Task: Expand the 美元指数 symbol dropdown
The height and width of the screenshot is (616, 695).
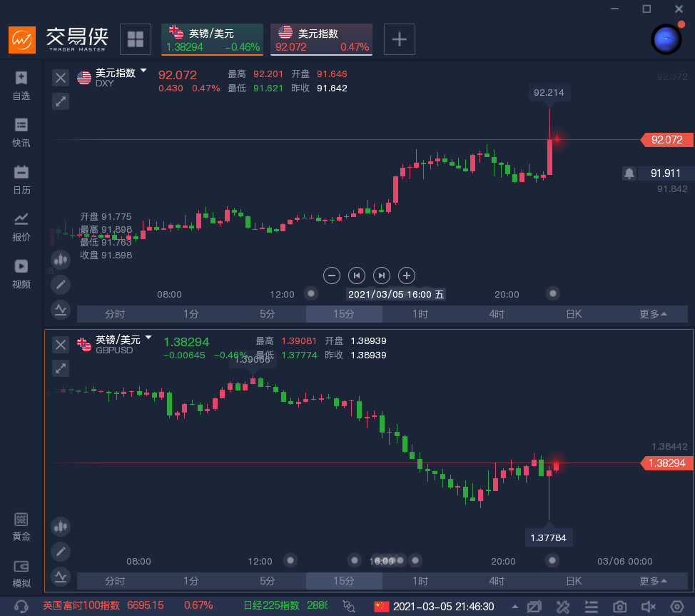Action: pyautogui.click(x=143, y=71)
